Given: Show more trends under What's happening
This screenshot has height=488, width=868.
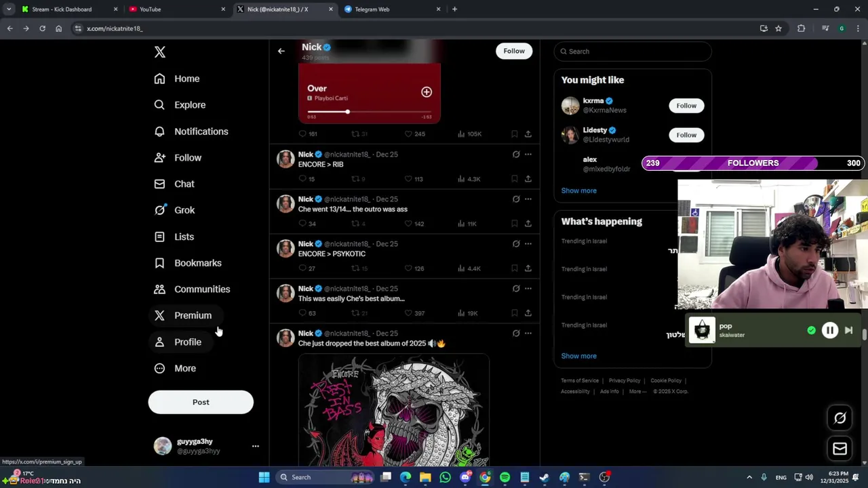Looking at the screenshot, I should pos(578,356).
